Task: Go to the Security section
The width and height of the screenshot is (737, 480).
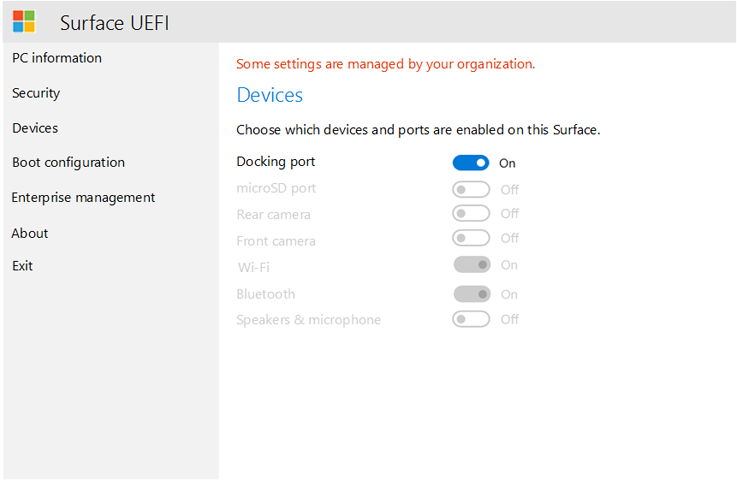Action: coord(36,93)
